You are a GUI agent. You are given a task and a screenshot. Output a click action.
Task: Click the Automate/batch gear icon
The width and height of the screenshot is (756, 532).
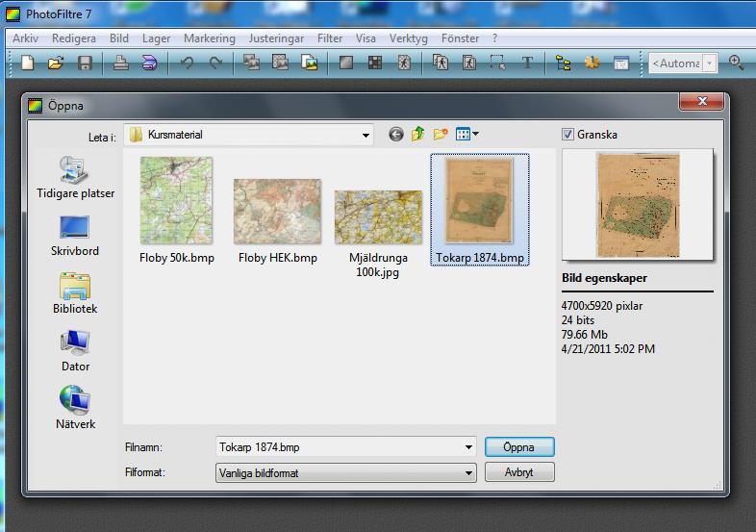click(x=592, y=63)
